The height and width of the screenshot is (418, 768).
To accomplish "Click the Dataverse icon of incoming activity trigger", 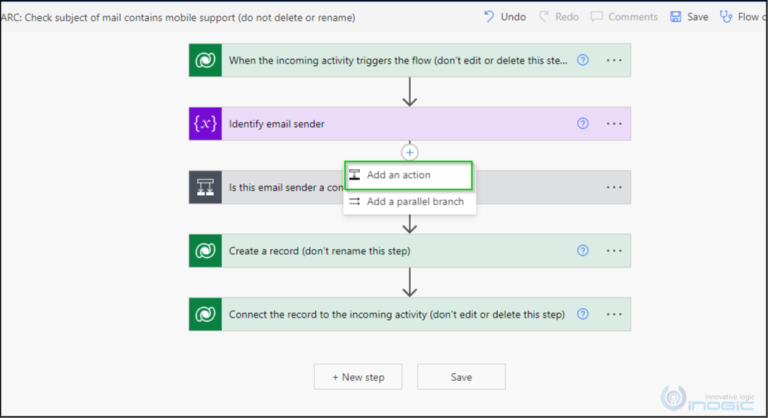I will 205,60.
